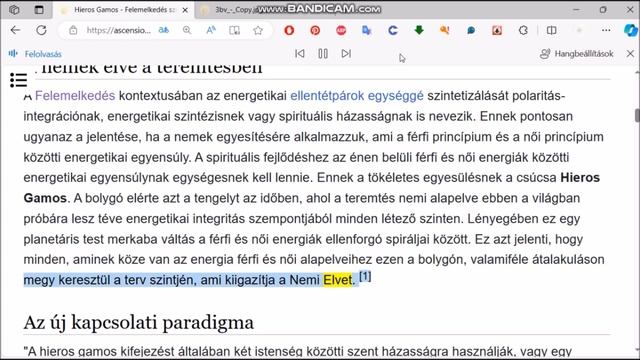View site information lock icon
The image size is (640, 360).
click(x=73, y=30)
